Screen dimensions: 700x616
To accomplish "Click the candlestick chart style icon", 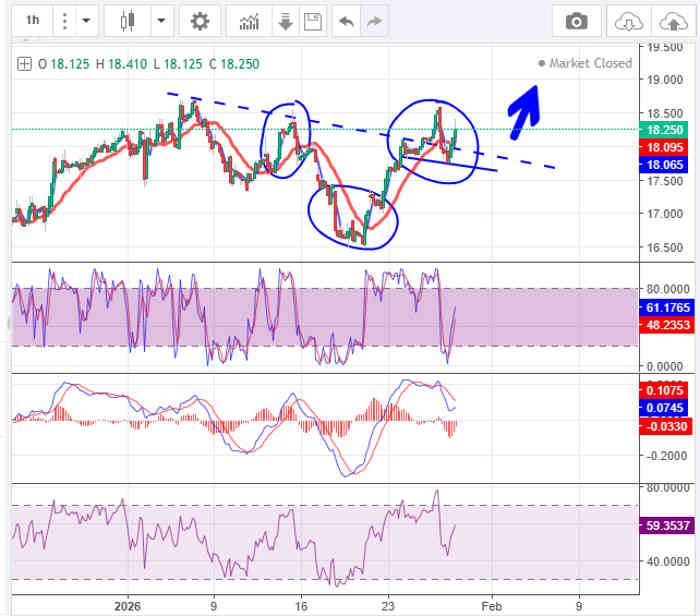I will [x=127, y=20].
